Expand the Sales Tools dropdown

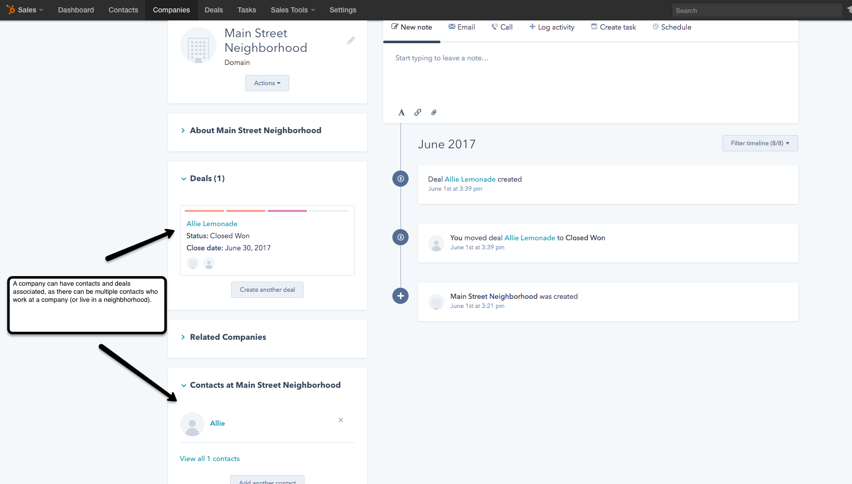click(292, 10)
